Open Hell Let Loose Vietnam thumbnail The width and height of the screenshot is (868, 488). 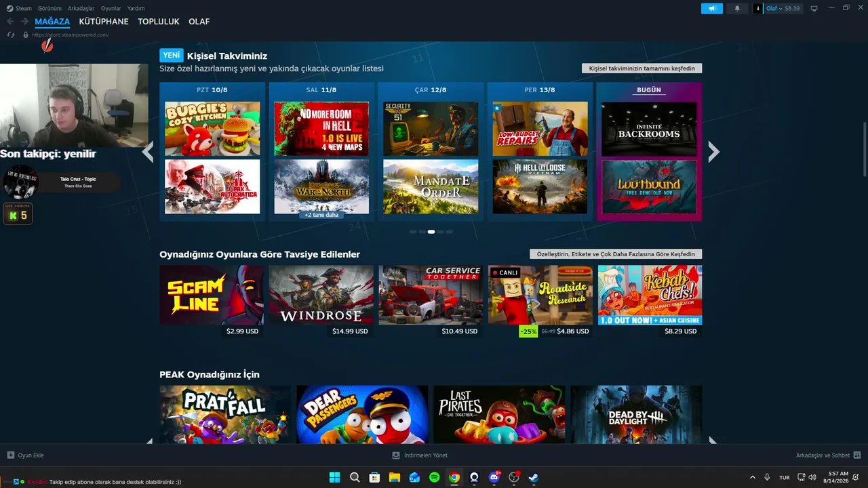tap(540, 186)
